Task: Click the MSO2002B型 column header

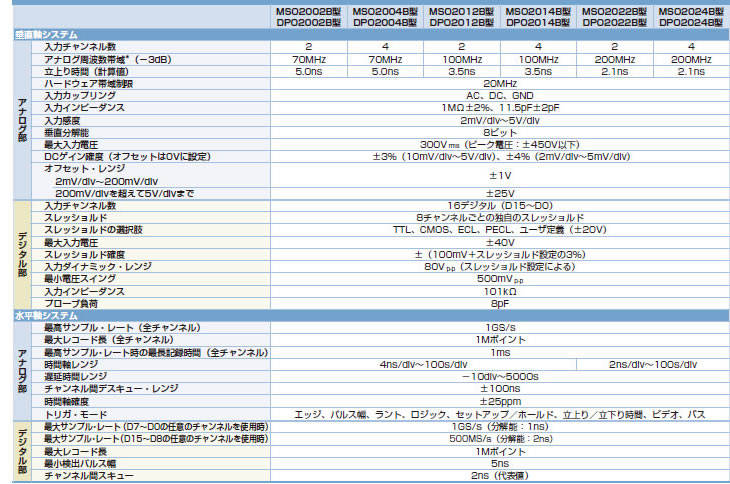Action: pyautogui.click(x=308, y=11)
